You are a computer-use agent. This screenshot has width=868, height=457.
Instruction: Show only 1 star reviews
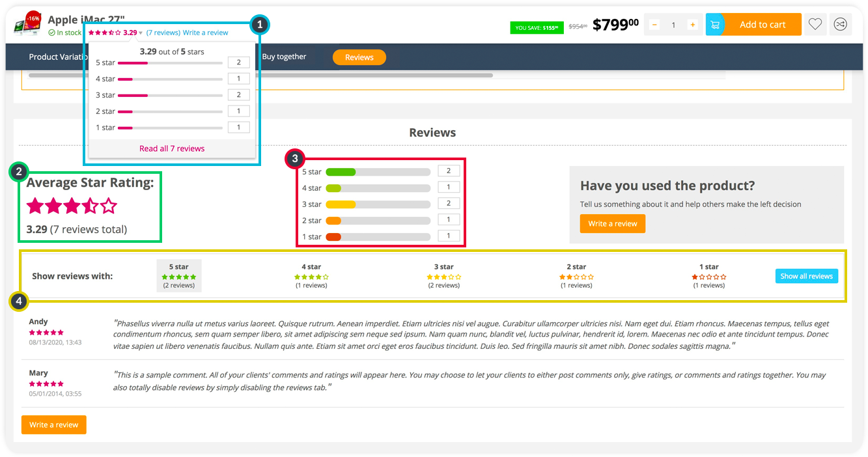(x=709, y=275)
